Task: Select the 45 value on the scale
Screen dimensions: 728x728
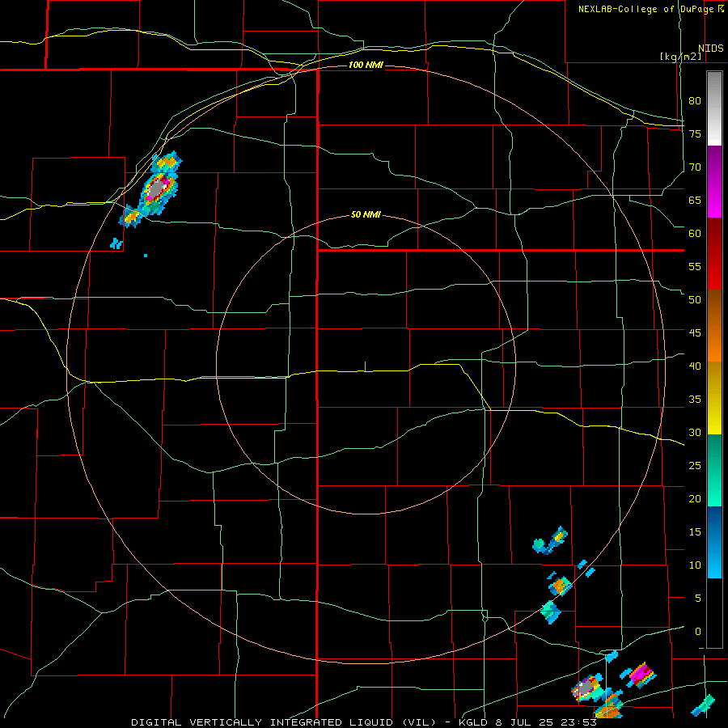Action: coord(695,333)
